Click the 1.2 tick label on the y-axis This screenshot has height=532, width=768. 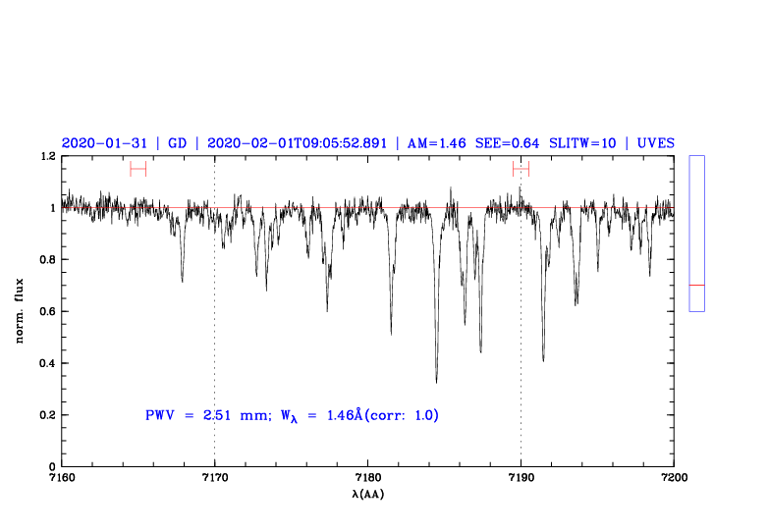click(45, 157)
